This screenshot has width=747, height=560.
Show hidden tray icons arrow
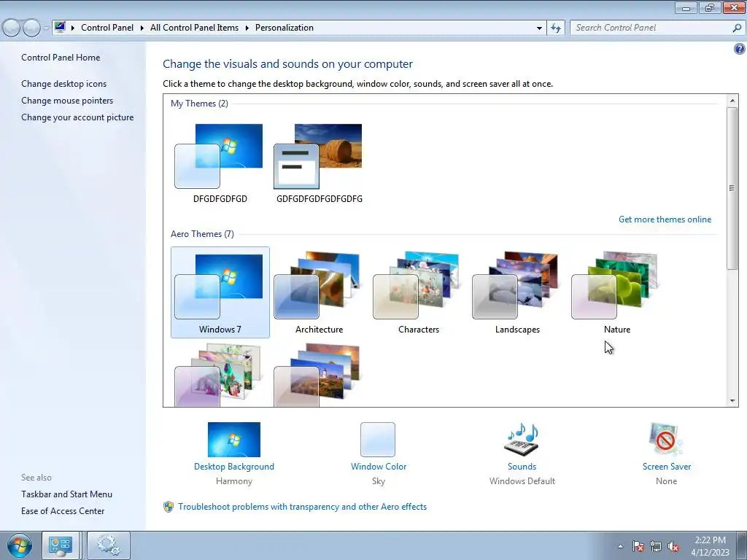coord(620,546)
